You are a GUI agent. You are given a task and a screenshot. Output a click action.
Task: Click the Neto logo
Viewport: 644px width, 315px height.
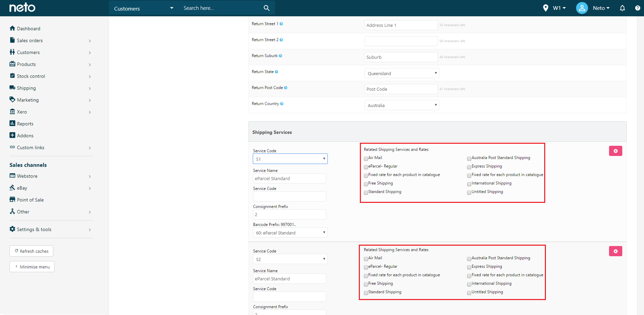(x=22, y=7)
